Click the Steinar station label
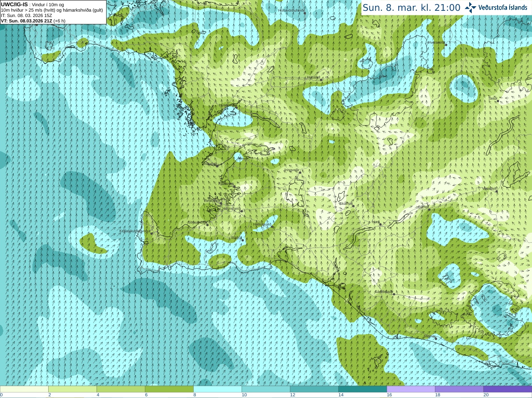532x398 pixels. pyautogui.click(x=429, y=336)
